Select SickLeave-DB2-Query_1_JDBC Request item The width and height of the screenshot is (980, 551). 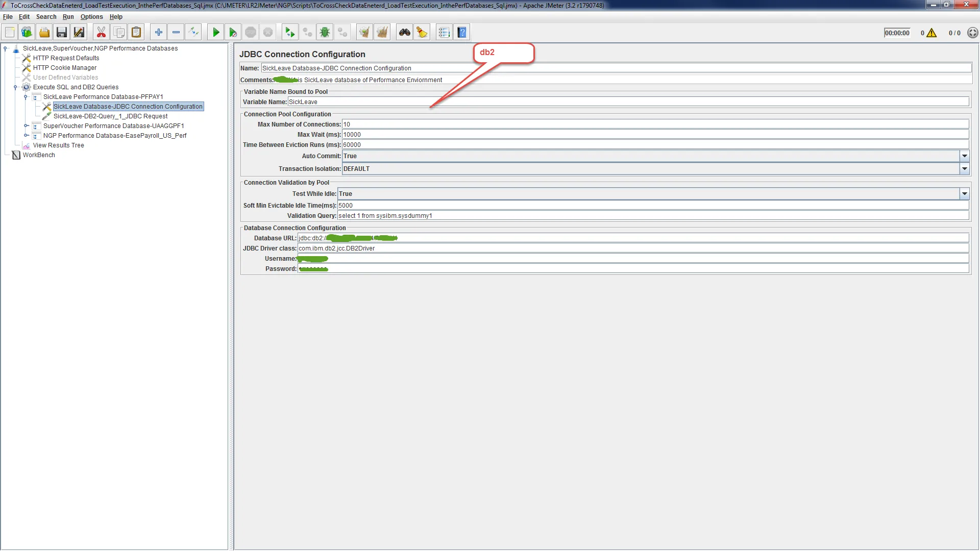(x=110, y=116)
